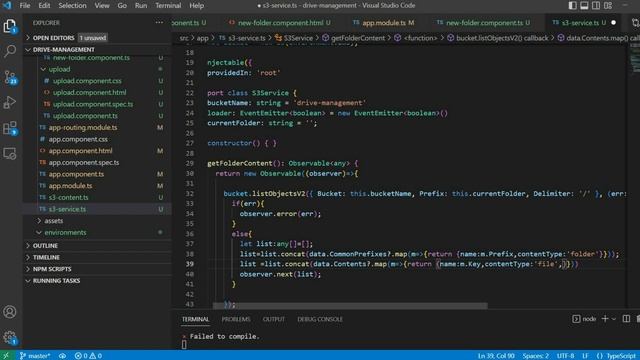Screen dimensions: 640x360
Task: Click the new terminal plus icon
Action: [x=605, y=318]
